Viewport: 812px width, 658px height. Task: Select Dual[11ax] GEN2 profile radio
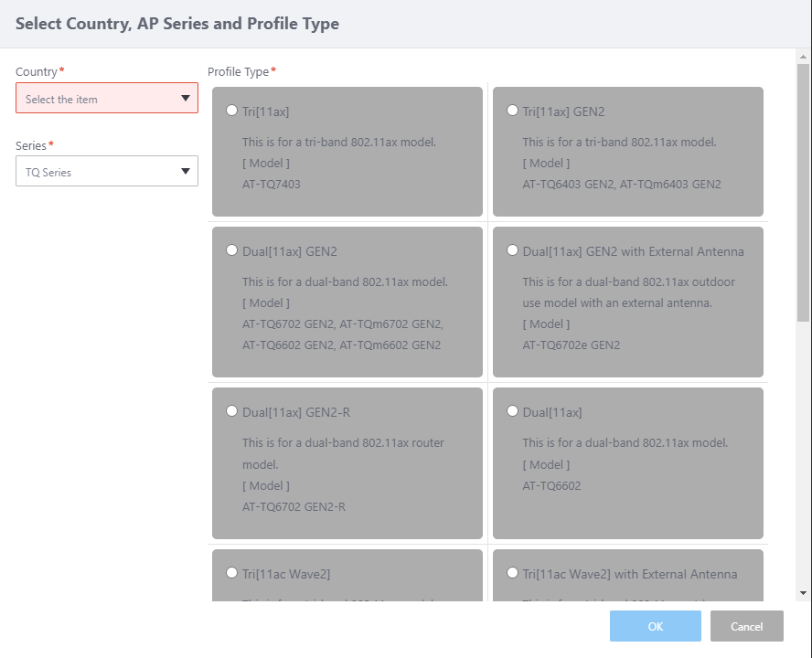point(231,250)
